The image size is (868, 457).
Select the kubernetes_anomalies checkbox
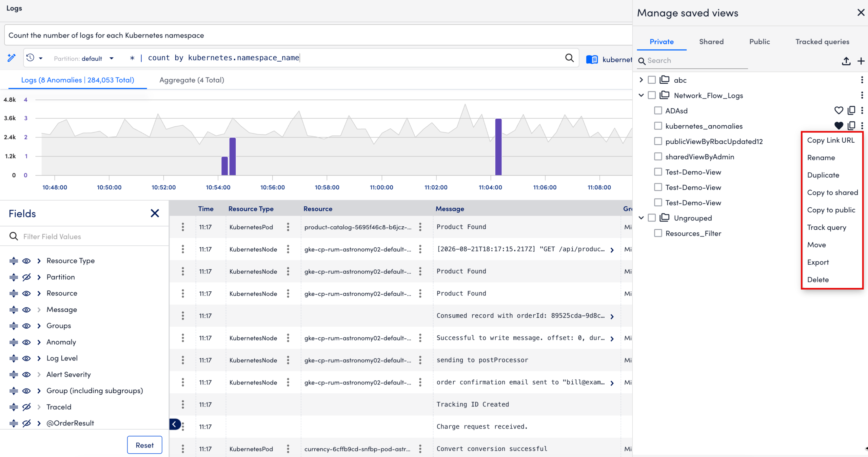click(658, 126)
